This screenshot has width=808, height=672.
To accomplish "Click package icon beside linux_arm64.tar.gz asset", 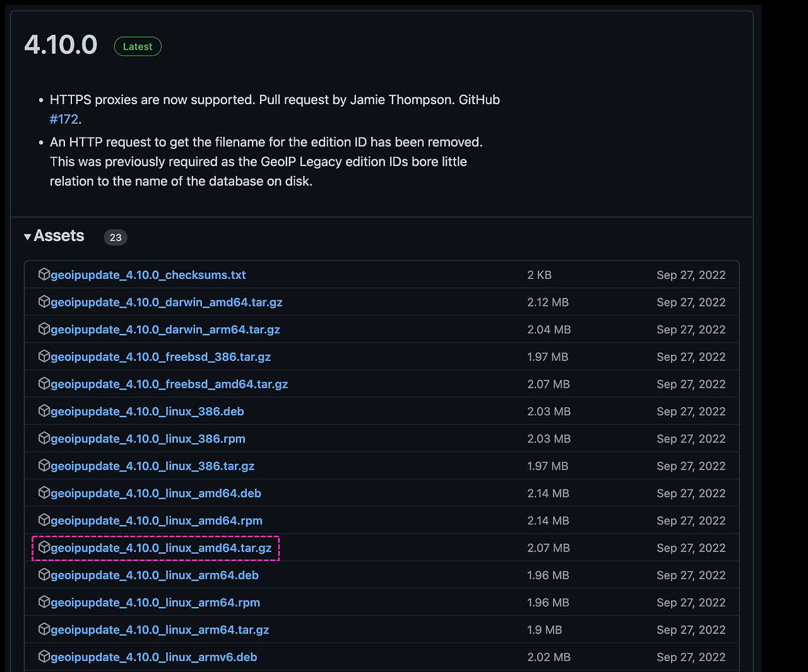I will 44,629.
